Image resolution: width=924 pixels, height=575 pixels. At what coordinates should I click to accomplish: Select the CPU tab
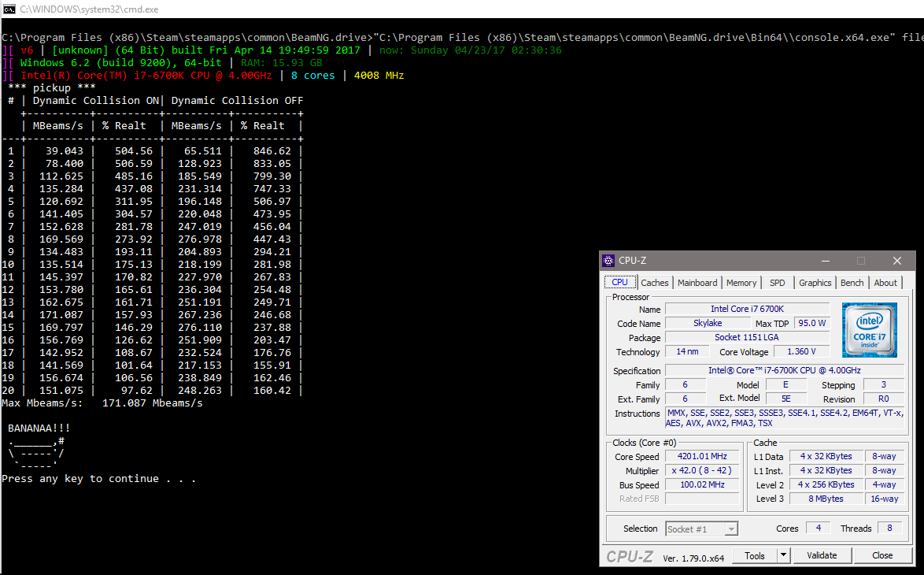[620, 283]
